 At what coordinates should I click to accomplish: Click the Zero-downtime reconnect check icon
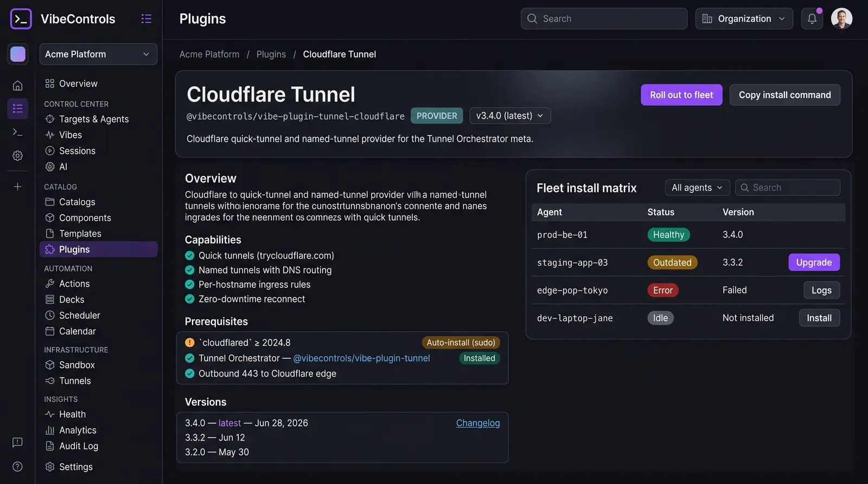click(x=190, y=299)
